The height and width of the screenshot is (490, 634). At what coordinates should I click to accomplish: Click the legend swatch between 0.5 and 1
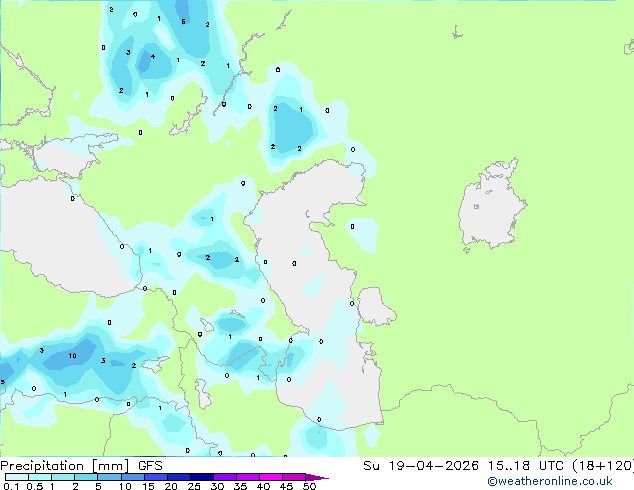tap(40, 477)
